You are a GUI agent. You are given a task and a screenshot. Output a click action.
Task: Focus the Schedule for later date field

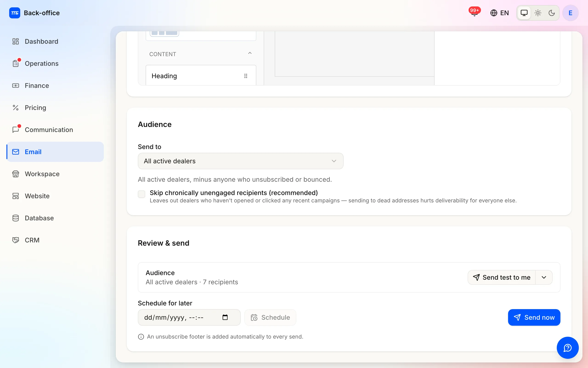pyautogui.click(x=189, y=317)
